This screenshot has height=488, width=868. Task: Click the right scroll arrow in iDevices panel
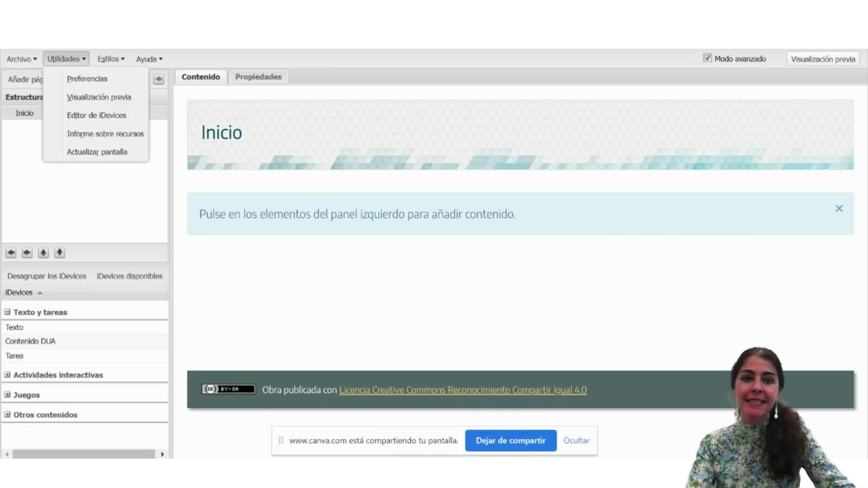coord(162,454)
